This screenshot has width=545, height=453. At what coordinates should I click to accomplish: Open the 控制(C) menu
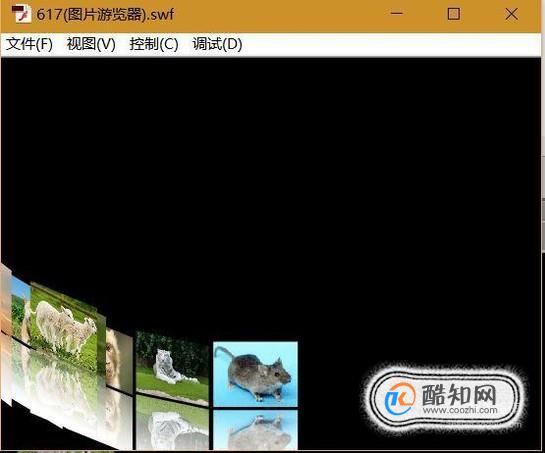tap(154, 44)
